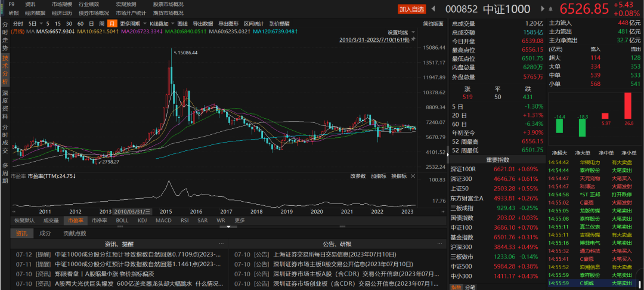Select the 30-minute K-line period

pyautogui.click(x=69, y=23)
